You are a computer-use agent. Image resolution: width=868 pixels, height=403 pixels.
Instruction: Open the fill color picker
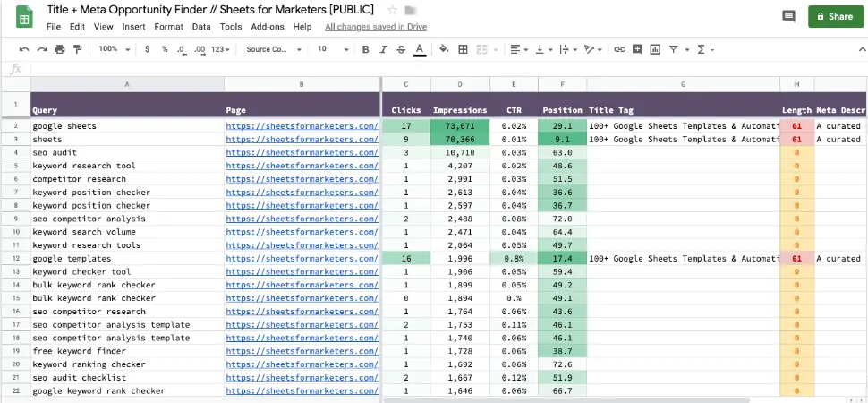pos(444,49)
